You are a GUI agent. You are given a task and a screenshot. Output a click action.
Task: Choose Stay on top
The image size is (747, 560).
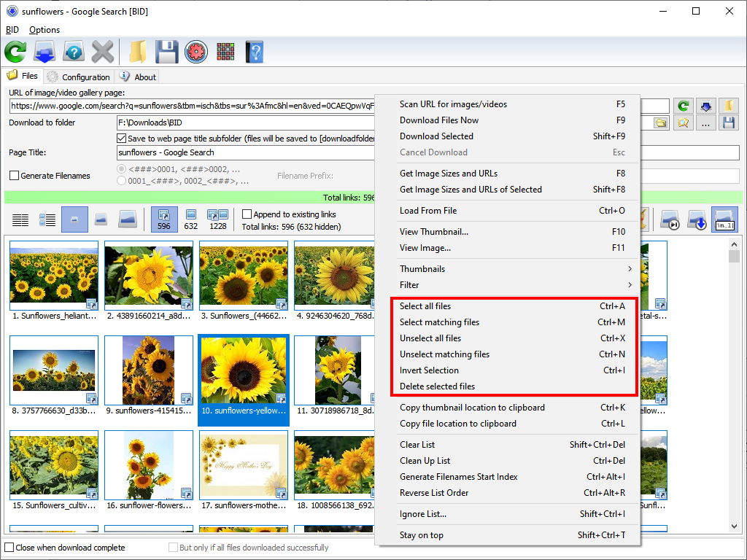(x=512, y=535)
